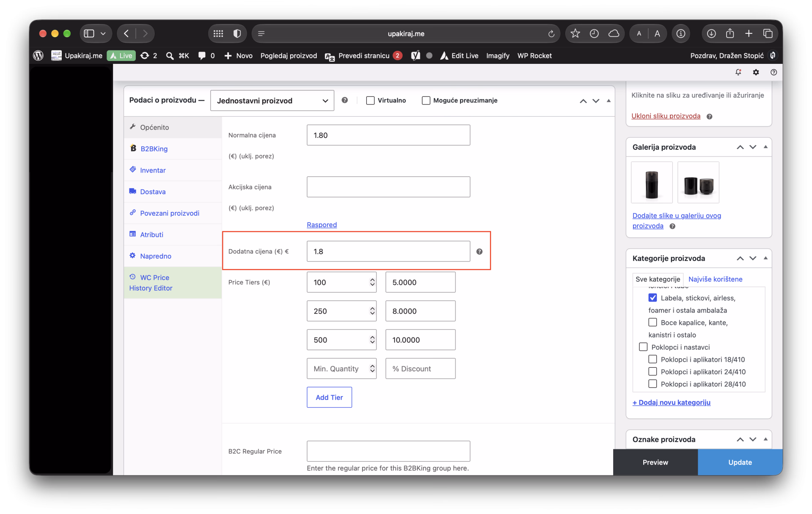Screen dimensions: 812x514
Task: Open comments bubble showing 0
Action: 206,55
